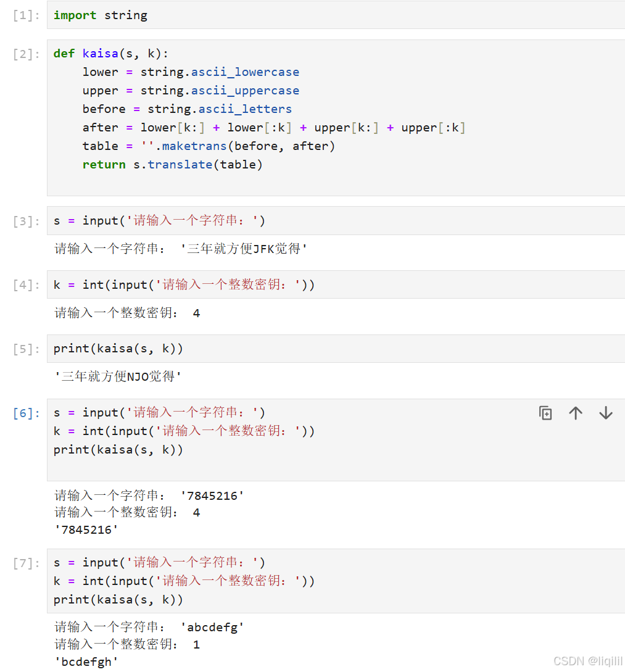
Task: Click the [6]: cell prompt label
Action: (26, 413)
